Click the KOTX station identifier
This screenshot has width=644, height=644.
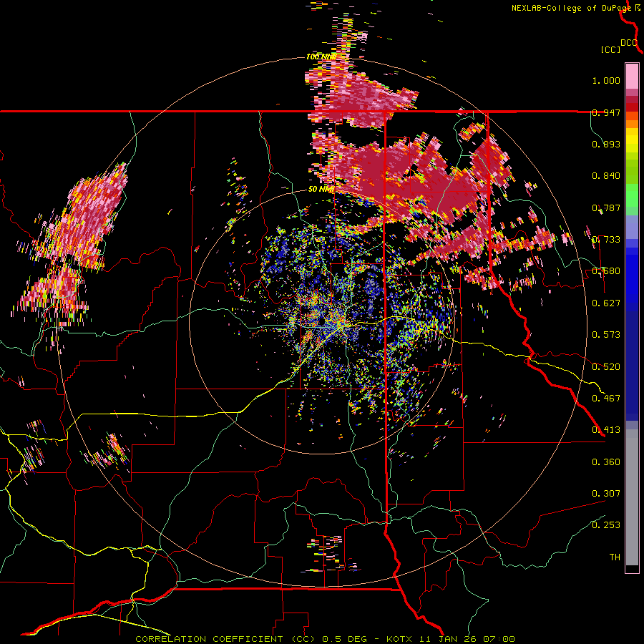[x=400, y=639]
